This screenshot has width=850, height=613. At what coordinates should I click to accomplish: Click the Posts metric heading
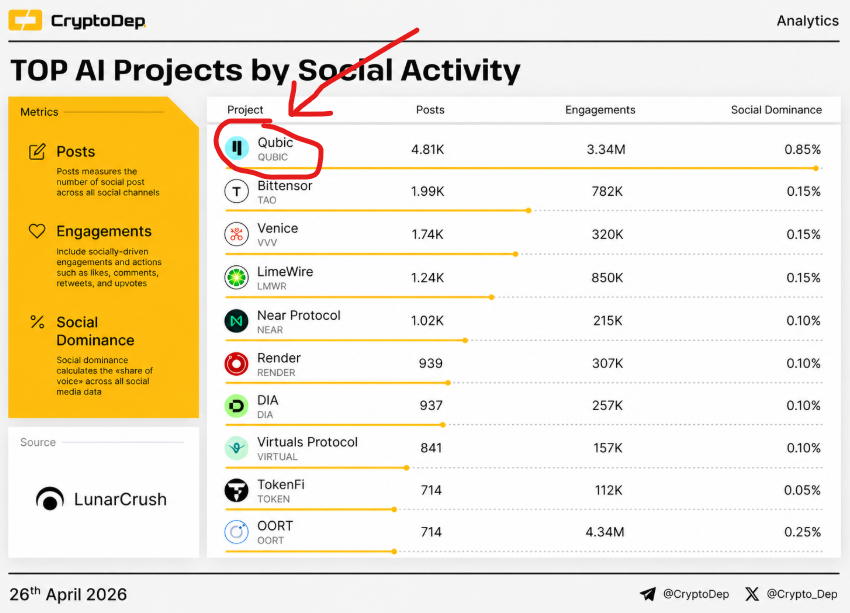pos(75,152)
